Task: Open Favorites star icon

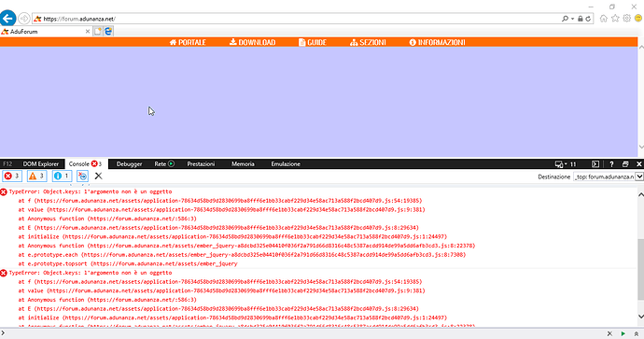Action: pos(615,19)
